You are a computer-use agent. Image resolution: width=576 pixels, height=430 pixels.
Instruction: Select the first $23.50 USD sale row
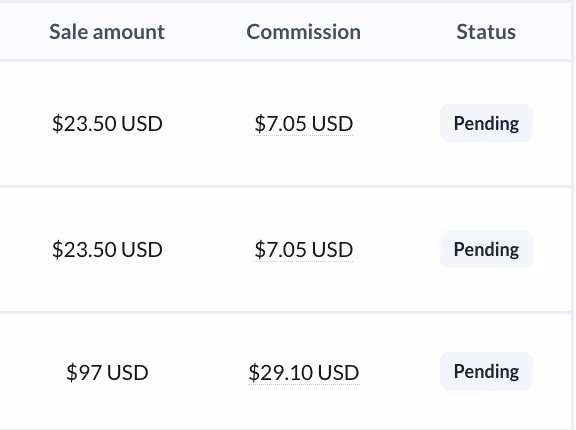[x=286, y=123]
